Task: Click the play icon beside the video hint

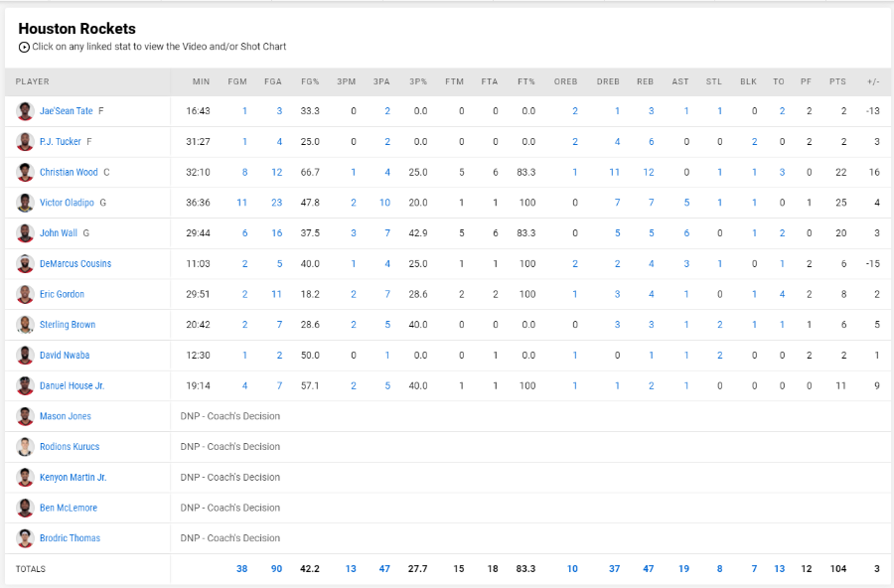Action: [24, 48]
